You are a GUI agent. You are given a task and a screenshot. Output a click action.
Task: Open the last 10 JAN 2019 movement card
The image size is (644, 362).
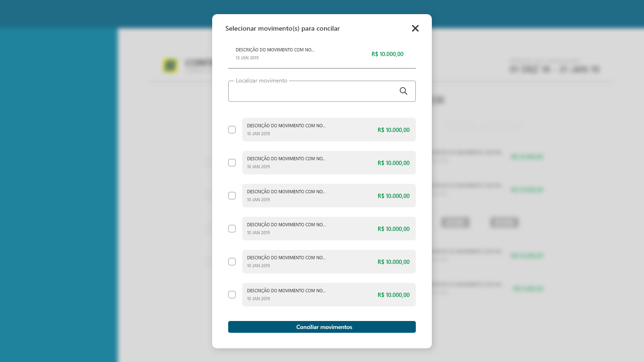coord(329,295)
